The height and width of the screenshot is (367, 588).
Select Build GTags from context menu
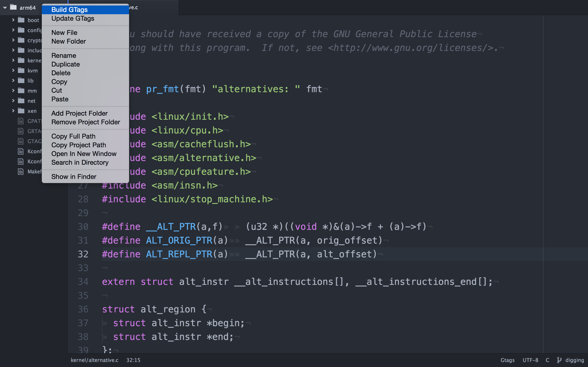point(70,10)
